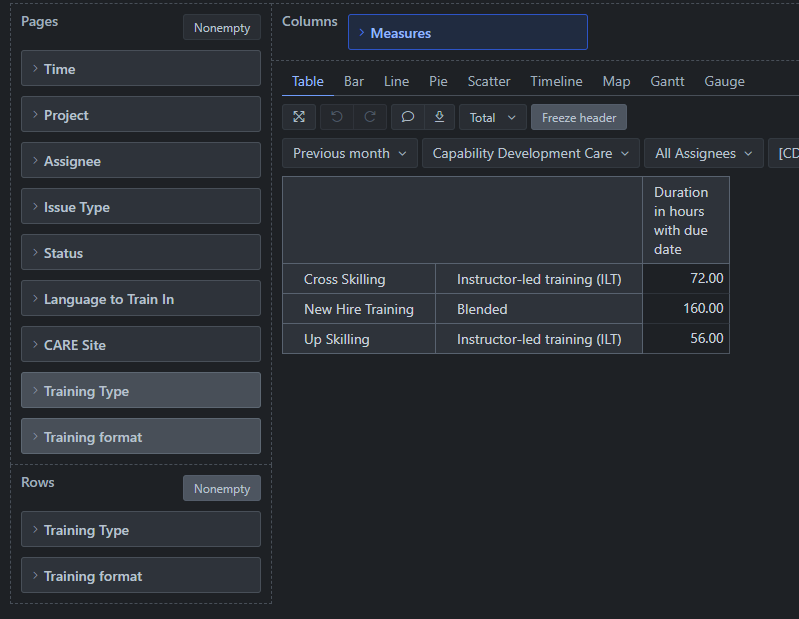Viewport: 799px width, 619px height.
Task: Click ILT cell in Cross Skilling row
Action: click(x=539, y=279)
